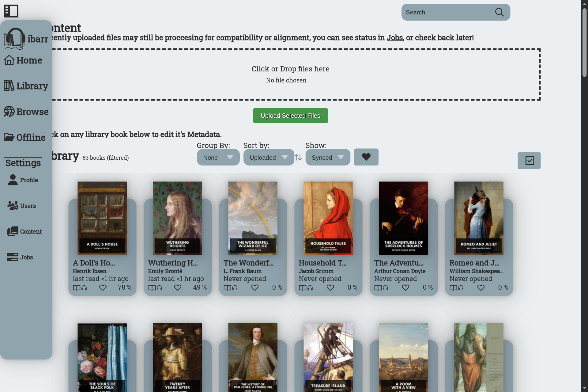Click ebook icon on Wuthering Heights card
Image resolution: width=588 pixels, height=392 pixels.
pyautogui.click(x=152, y=288)
